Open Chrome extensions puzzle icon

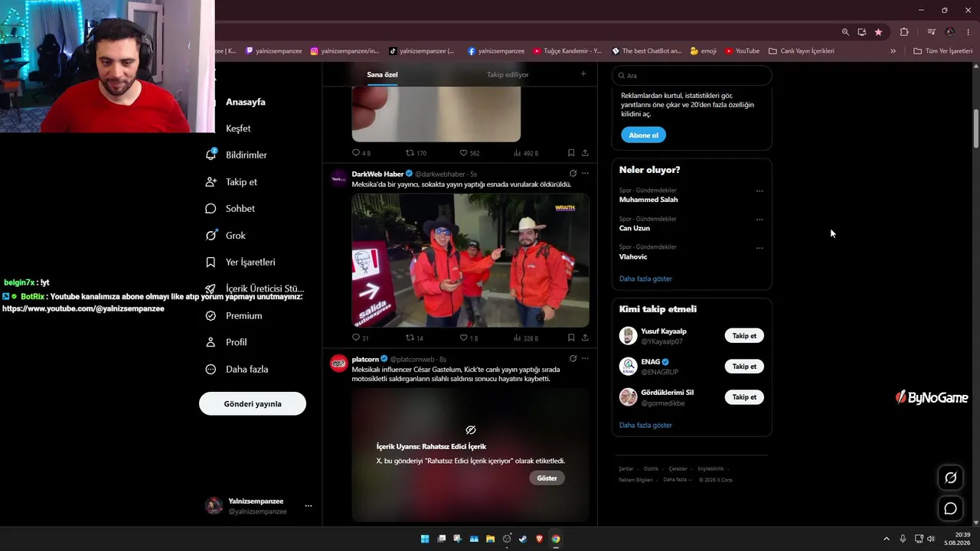coord(904,32)
